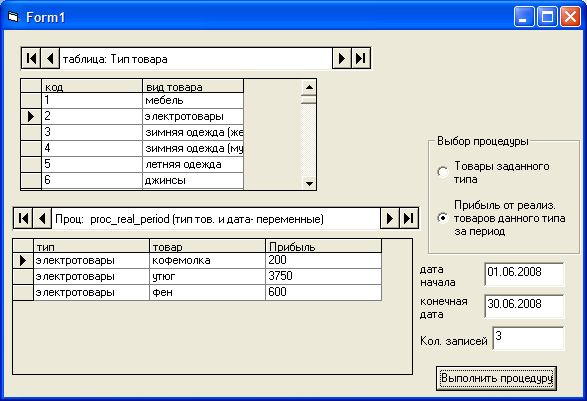Click 'электротовары' in the кофемолка row
This screenshot has width=587, height=401.
click(x=91, y=260)
